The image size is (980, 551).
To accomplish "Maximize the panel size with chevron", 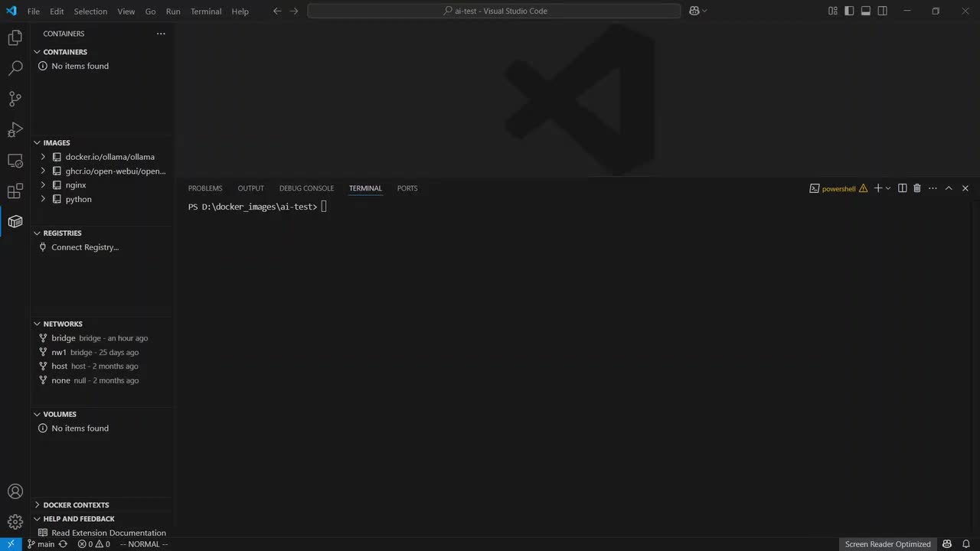I will [x=949, y=188].
